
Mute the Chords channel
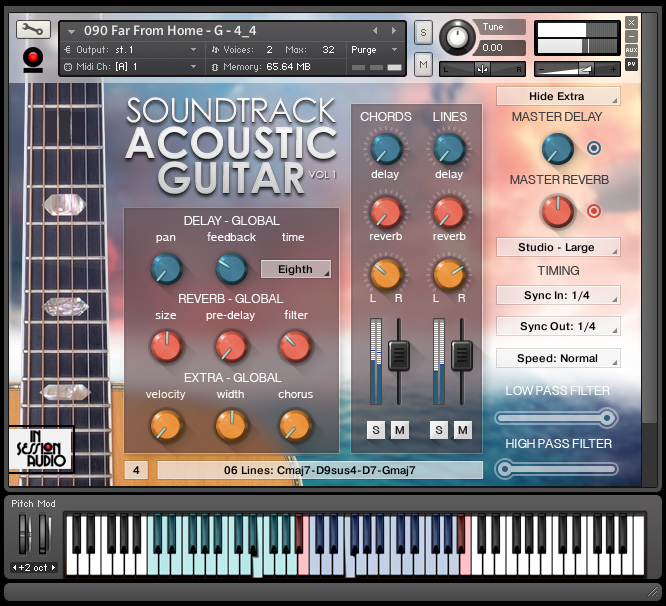pyautogui.click(x=400, y=430)
